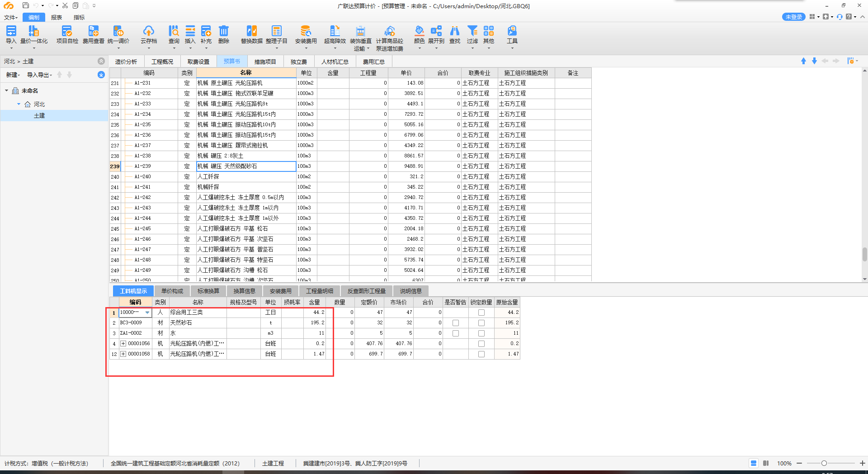
Task: Click the 插入 insert toolbar icon
Action: (190, 35)
